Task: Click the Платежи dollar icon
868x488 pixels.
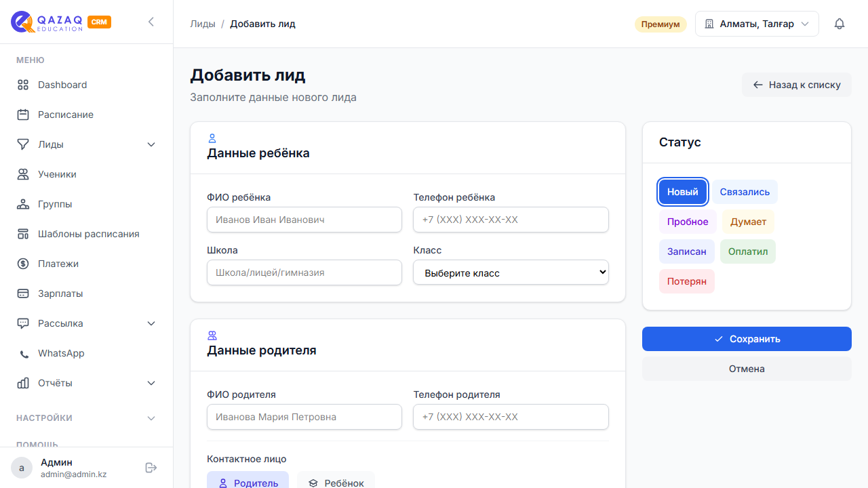Action: [x=23, y=264]
